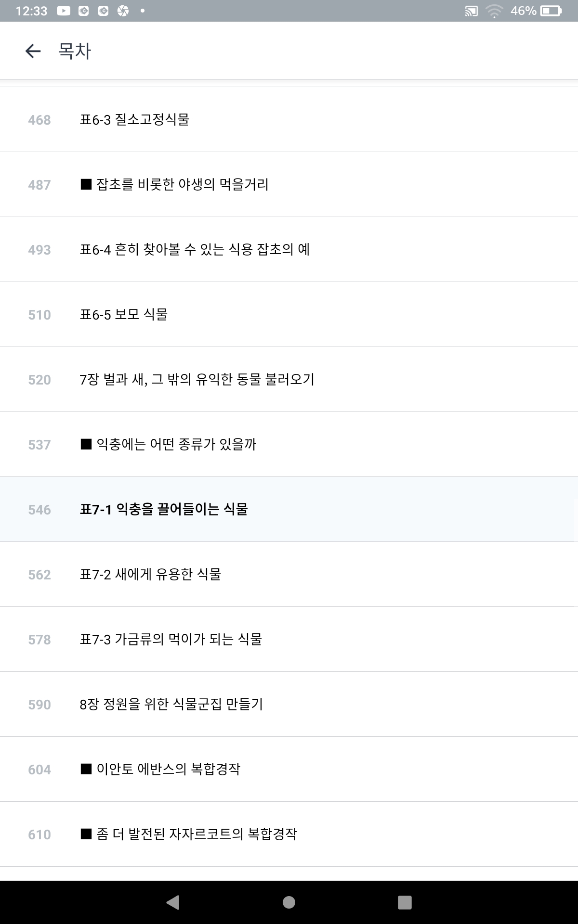This screenshot has height=924, width=578.
Task: Open recent apps with square button
Action: point(405,902)
